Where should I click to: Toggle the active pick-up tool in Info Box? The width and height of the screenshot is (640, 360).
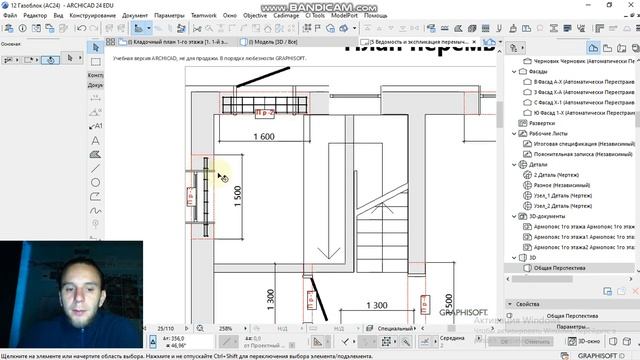[51, 60]
